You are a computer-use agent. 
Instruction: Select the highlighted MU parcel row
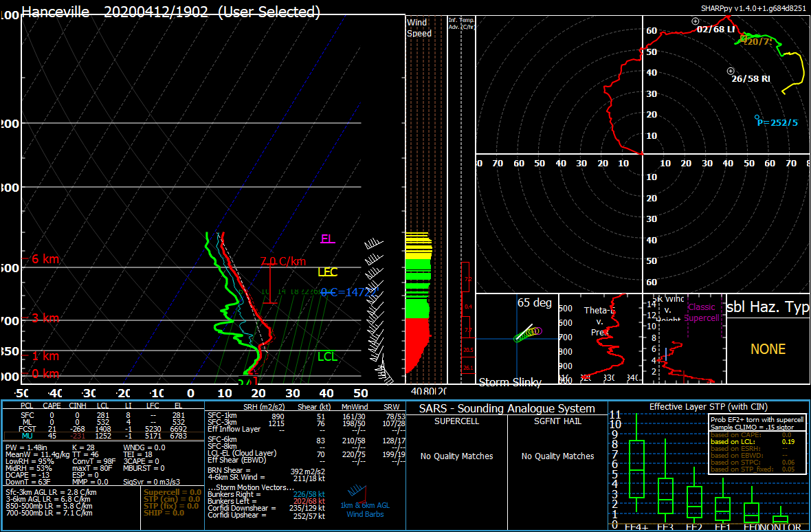pyautogui.click(x=104, y=436)
